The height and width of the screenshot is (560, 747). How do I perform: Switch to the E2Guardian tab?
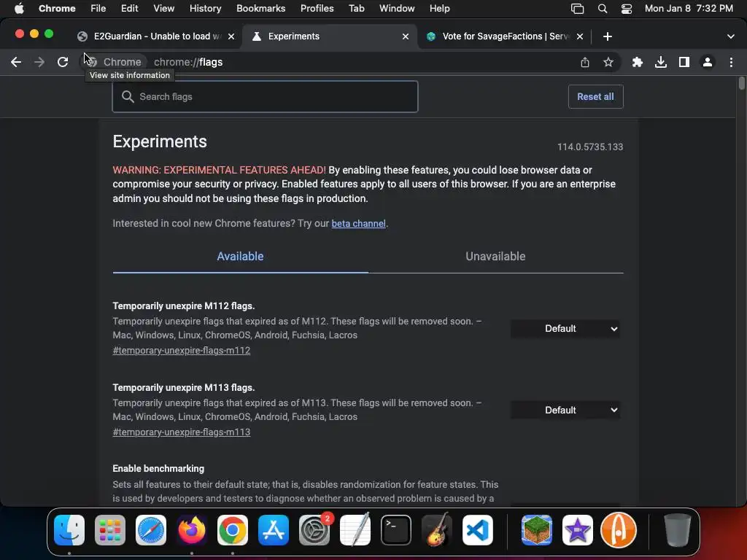[x=156, y=36]
